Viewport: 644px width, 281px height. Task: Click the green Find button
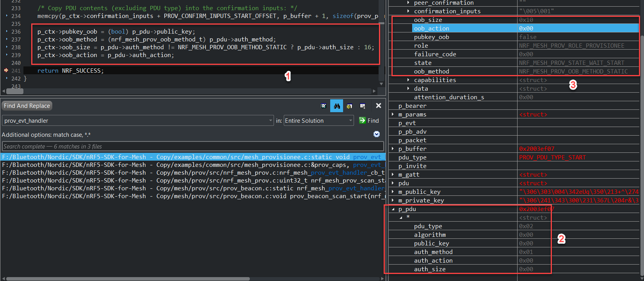click(369, 121)
